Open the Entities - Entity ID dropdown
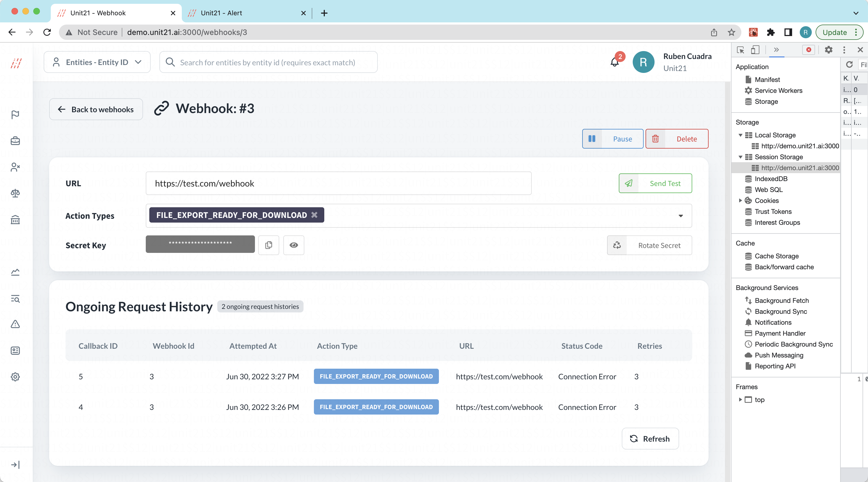The image size is (868, 482). (97, 62)
